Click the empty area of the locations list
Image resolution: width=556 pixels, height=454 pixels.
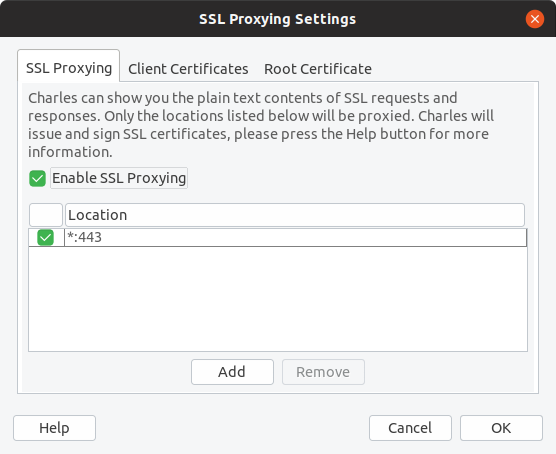[x=278, y=299]
